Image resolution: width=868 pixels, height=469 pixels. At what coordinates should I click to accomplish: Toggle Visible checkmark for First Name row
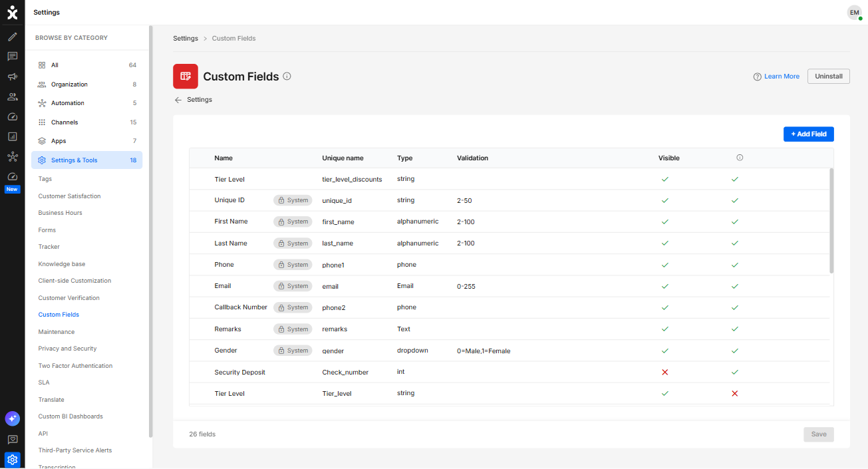tap(665, 222)
